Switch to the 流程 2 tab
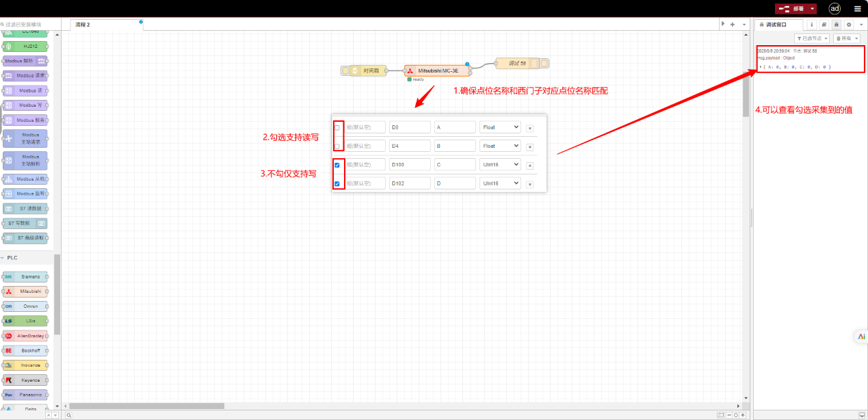 click(x=83, y=25)
